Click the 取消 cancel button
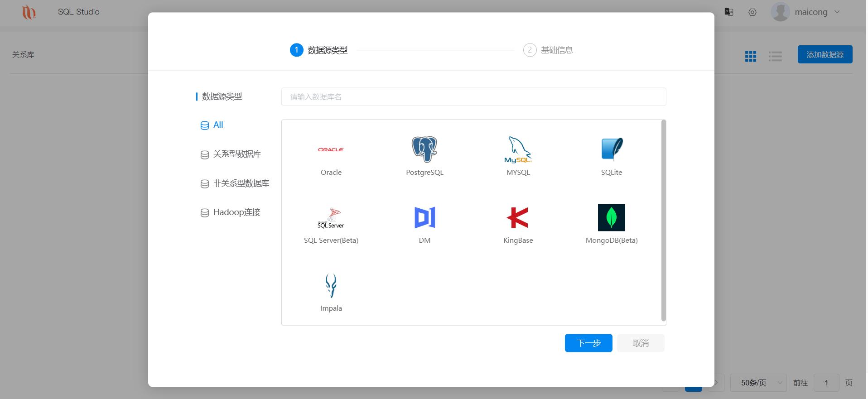 641,343
